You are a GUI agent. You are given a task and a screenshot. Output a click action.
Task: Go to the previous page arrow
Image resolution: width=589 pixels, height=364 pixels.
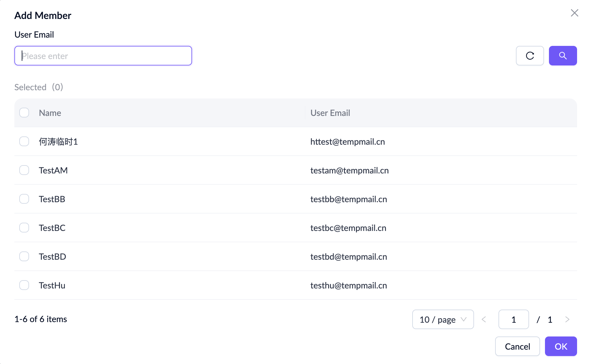484,319
